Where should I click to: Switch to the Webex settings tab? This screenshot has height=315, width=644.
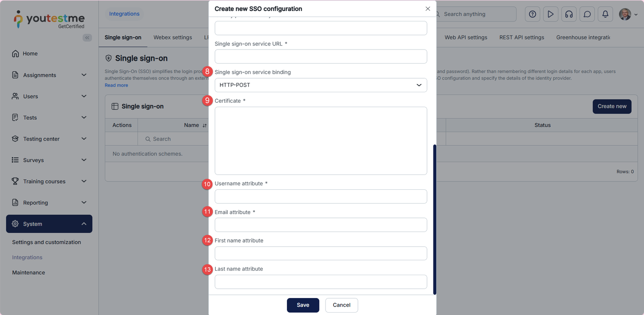[x=173, y=37]
